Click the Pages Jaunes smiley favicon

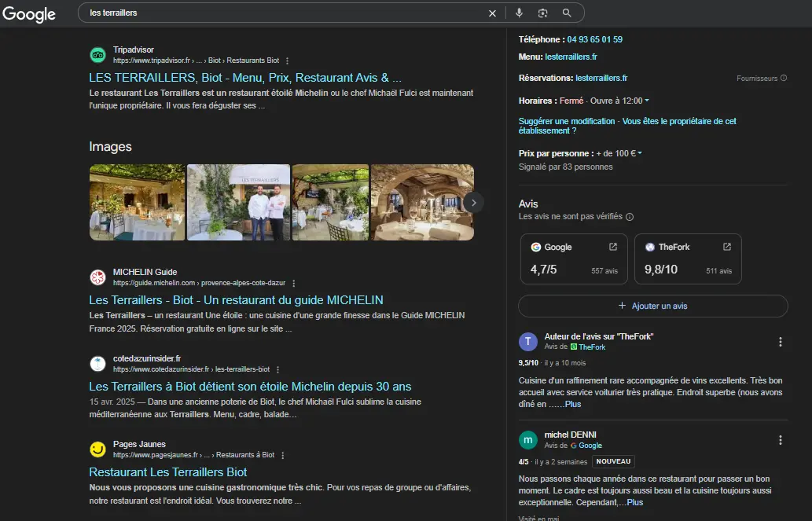tap(98, 449)
